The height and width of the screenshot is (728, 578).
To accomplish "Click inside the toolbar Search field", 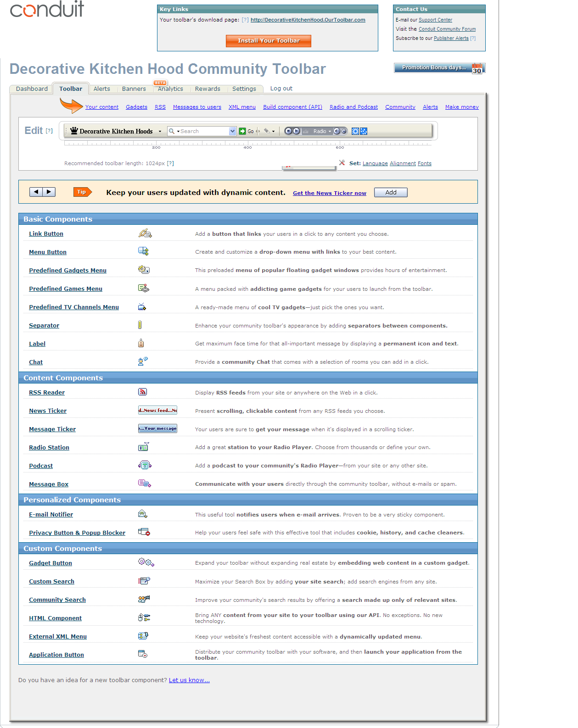I will (x=204, y=131).
